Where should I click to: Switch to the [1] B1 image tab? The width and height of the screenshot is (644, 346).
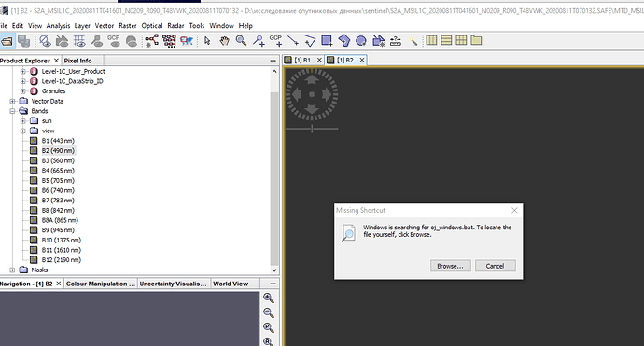pyautogui.click(x=302, y=61)
